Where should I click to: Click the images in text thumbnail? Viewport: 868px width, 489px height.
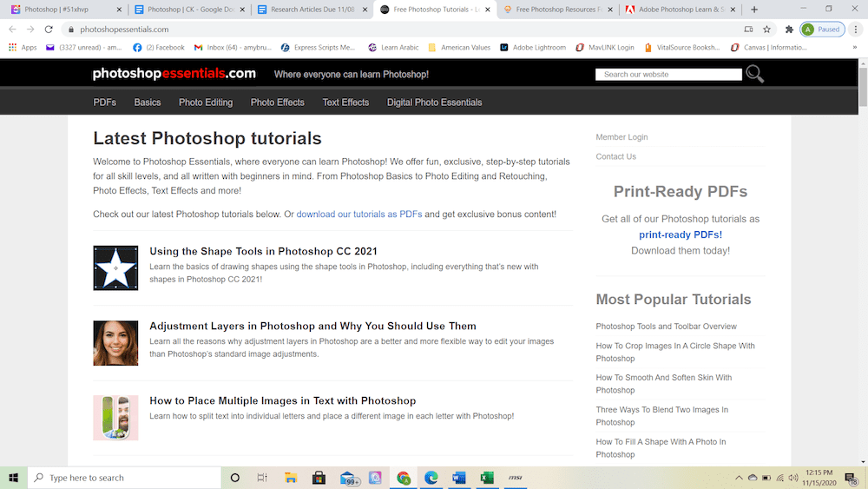pyautogui.click(x=115, y=418)
